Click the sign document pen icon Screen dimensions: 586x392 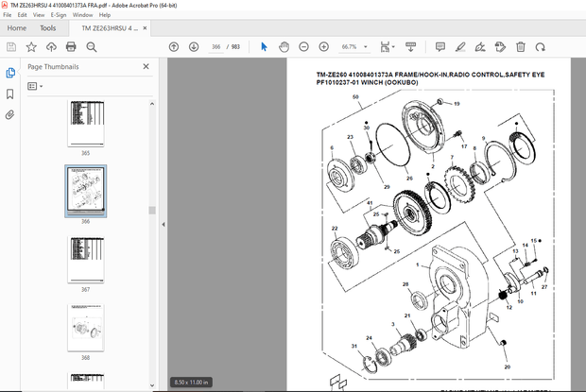[x=480, y=46]
